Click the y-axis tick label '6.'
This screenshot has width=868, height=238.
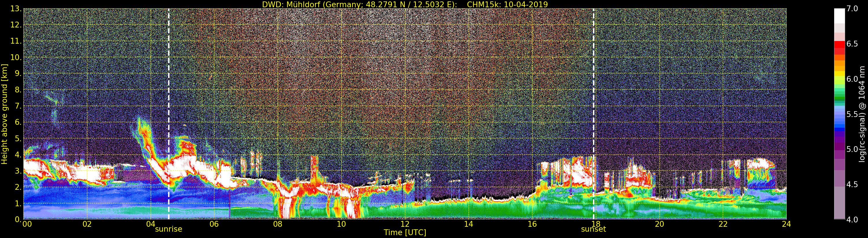coord(18,122)
